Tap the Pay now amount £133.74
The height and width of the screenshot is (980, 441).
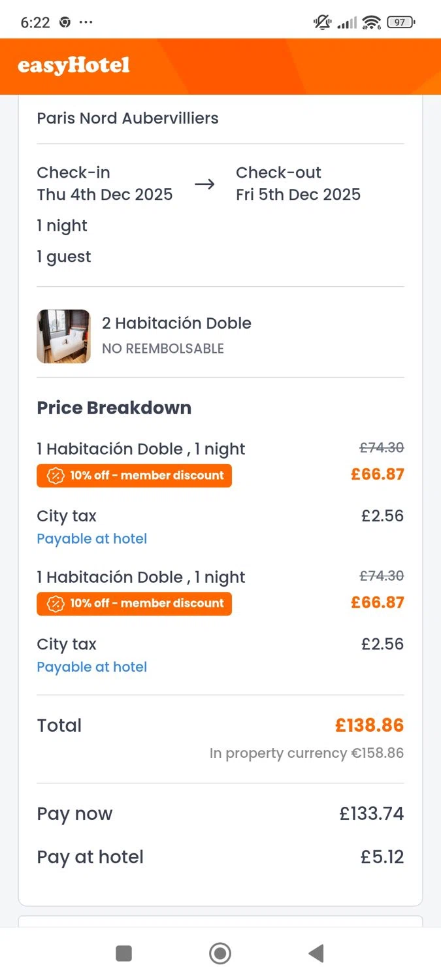[x=371, y=814]
